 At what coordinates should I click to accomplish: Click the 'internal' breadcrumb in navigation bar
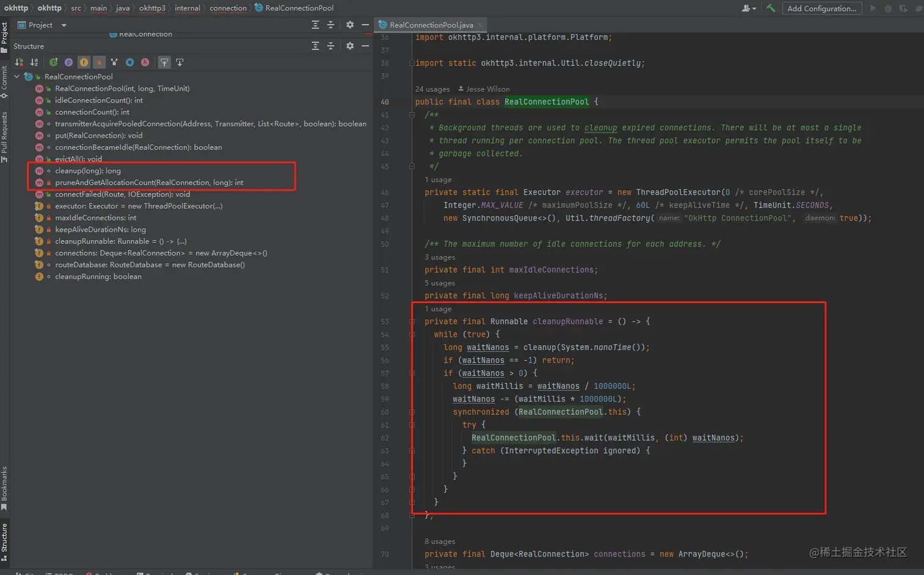(x=187, y=8)
